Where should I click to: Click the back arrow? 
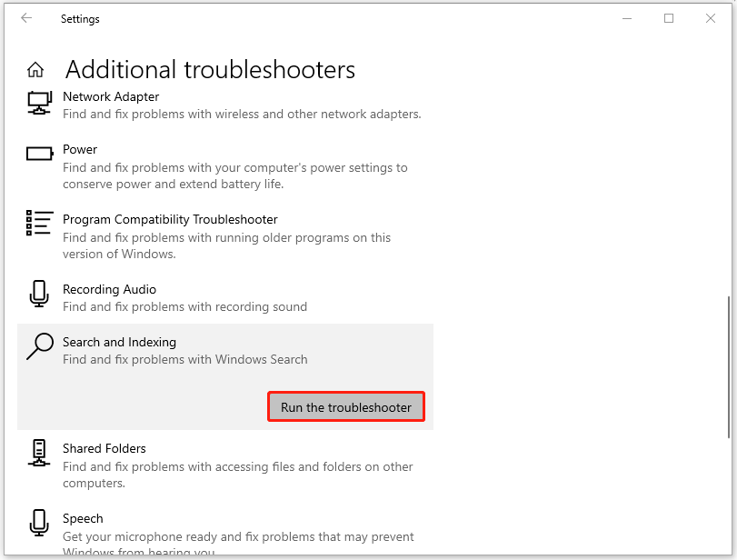(25, 18)
